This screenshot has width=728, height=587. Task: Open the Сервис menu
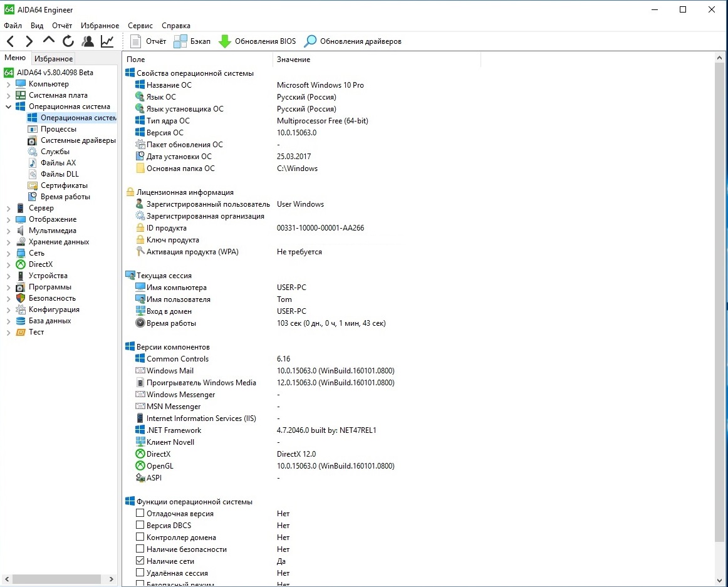pos(140,26)
